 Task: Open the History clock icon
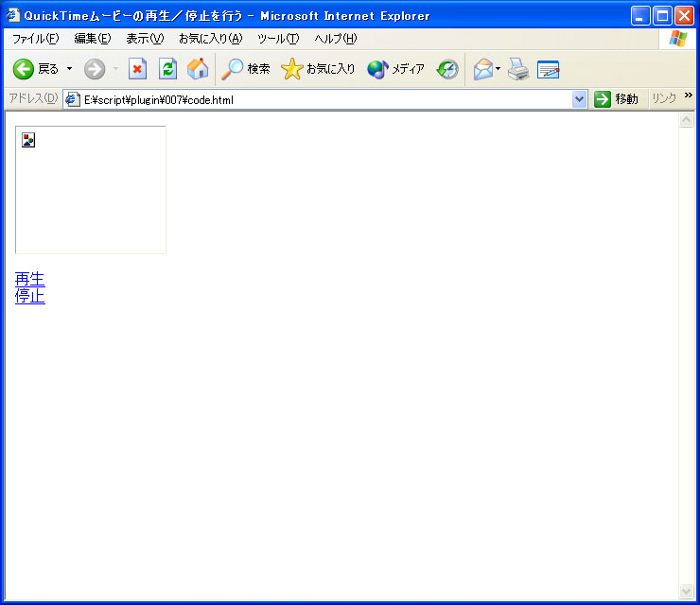(x=447, y=69)
